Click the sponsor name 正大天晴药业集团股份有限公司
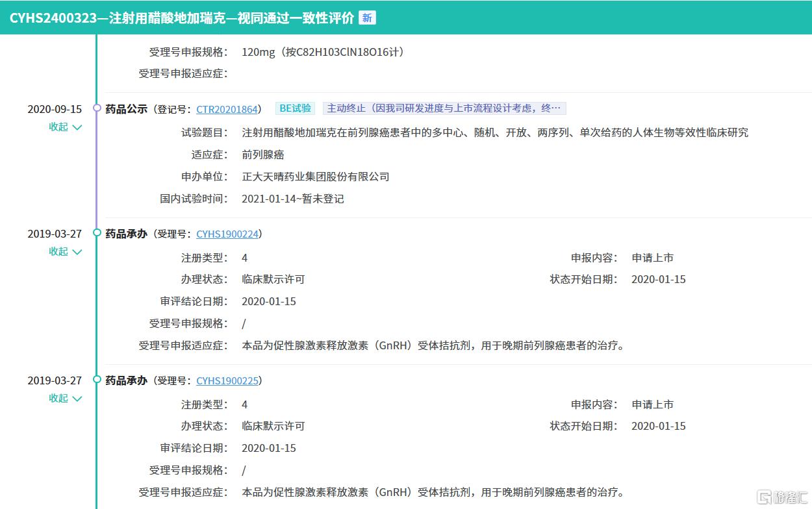Image resolution: width=812 pixels, height=509 pixels. coord(315,177)
